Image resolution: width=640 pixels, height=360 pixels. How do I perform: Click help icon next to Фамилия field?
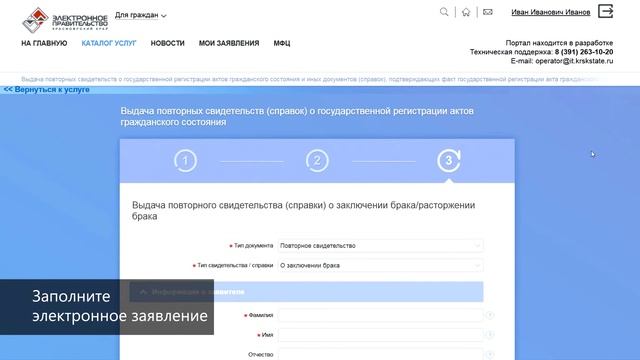pyautogui.click(x=490, y=315)
